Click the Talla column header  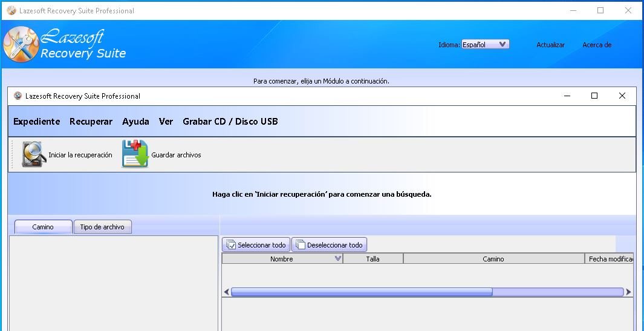point(373,258)
